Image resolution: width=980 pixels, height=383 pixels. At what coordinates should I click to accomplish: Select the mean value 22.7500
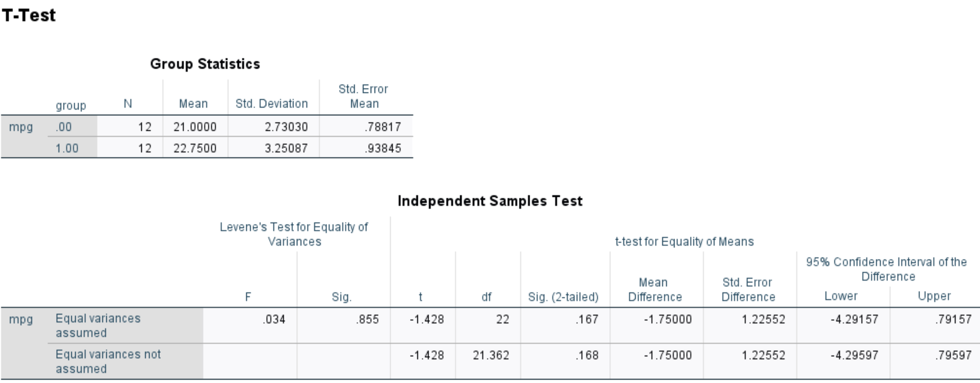[x=195, y=148]
